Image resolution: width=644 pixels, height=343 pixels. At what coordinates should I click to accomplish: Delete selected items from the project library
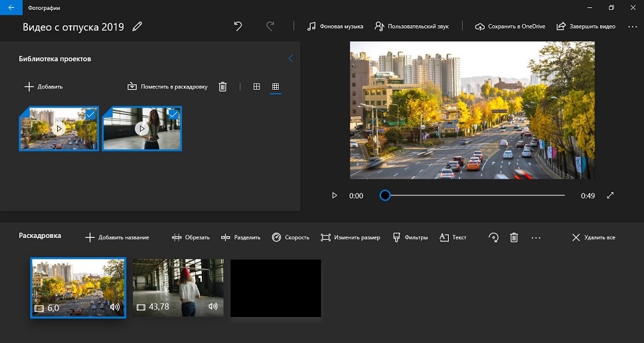(x=223, y=86)
